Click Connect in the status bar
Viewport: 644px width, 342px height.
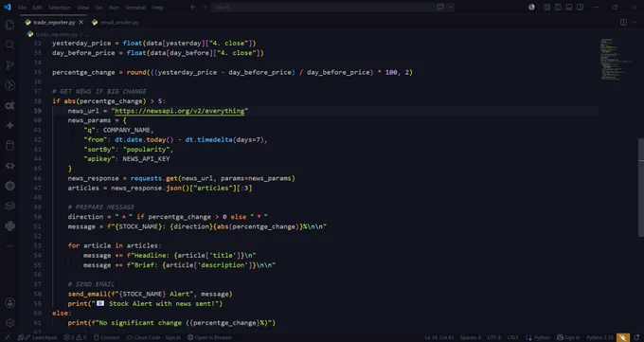(106, 337)
